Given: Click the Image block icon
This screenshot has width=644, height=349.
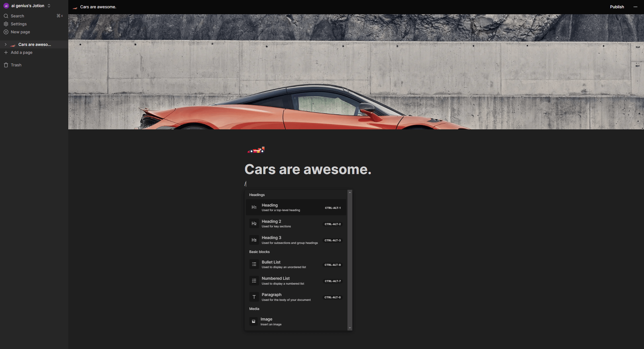Looking at the screenshot, I should (x=253, y=321).
